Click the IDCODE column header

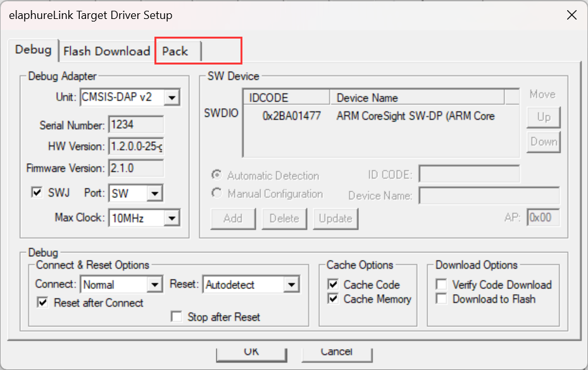pos(287,98)
